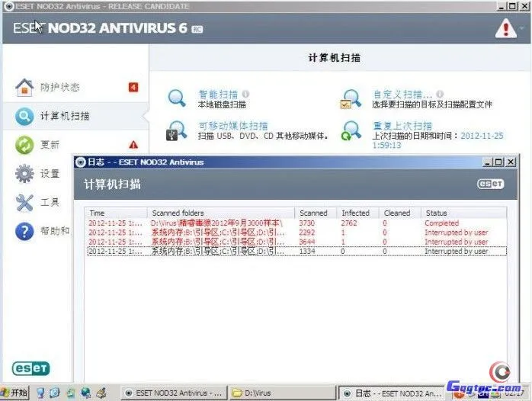Sort log by the Time column header
This screenshot has width=532, height=401.
pyautogui.click(x=116, y=213)
